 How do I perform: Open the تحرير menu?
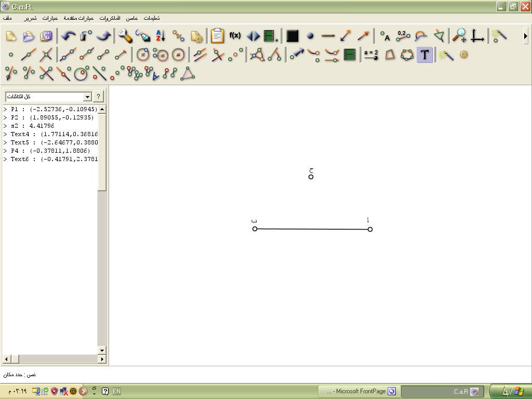point(30,18)
